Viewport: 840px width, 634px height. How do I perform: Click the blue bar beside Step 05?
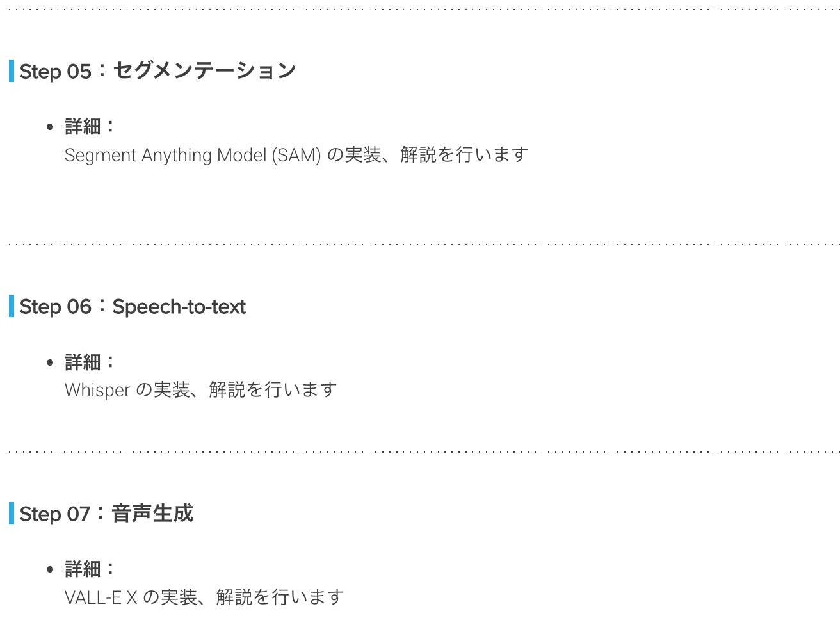12,70
